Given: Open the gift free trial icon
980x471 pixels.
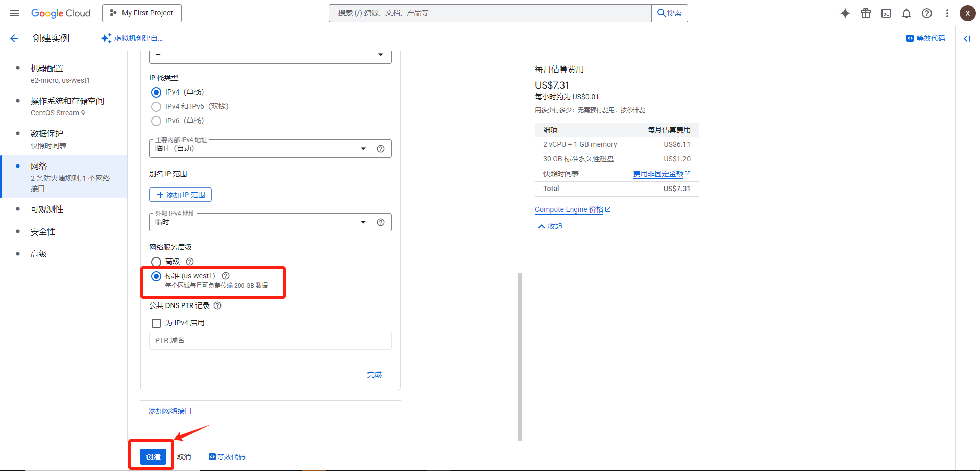Looking at the screenshot, I should click(x=866, y=13).
